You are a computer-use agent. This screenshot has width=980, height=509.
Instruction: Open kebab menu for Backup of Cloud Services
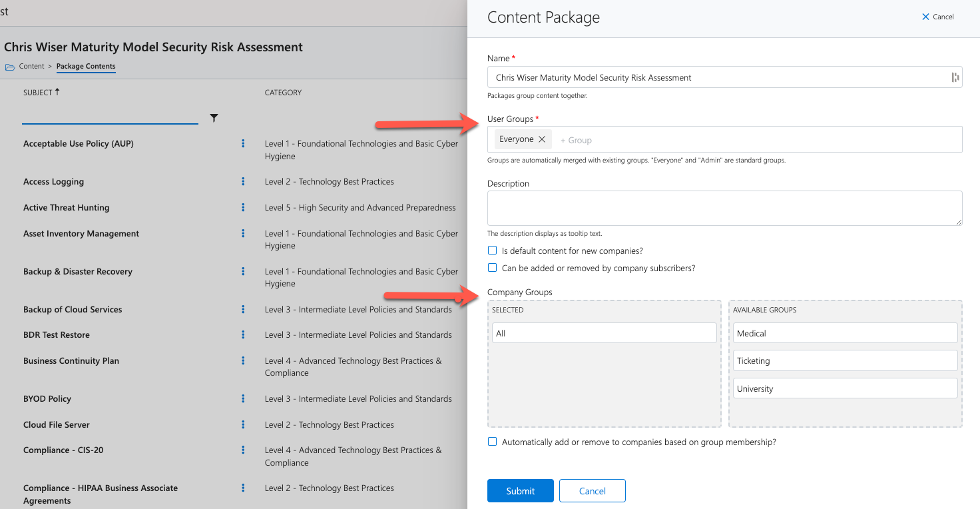coord(243,309)
